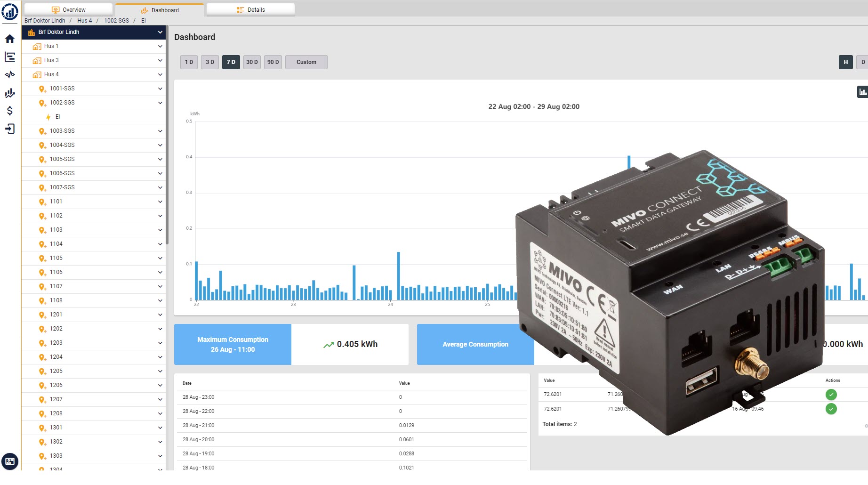Select the El meter tree item
Viewport: 868px width, 485px height.
(x=57, y=117)
